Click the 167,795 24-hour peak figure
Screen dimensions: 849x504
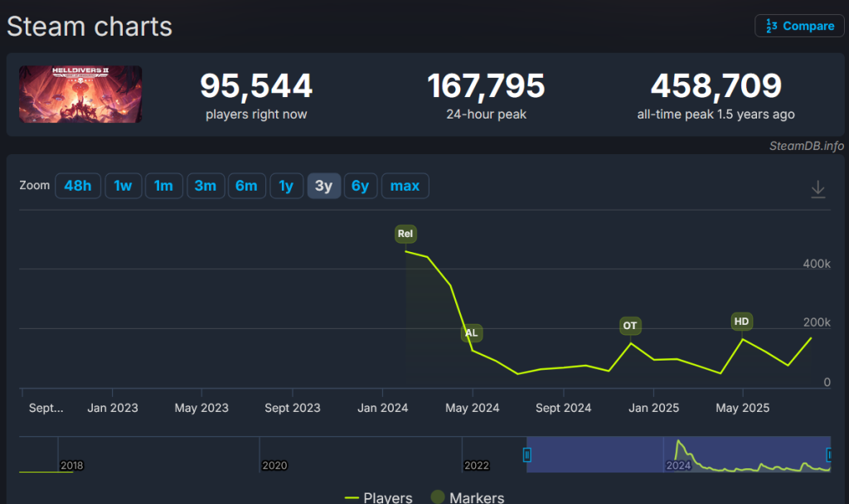pyautogui.click(x=486, y=86)
